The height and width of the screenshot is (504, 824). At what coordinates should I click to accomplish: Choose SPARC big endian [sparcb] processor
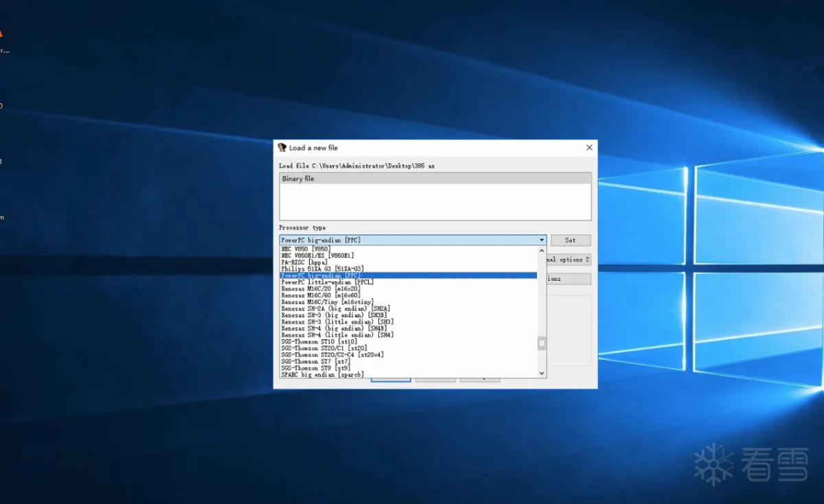pyautogui.click(x=409, y=375)
